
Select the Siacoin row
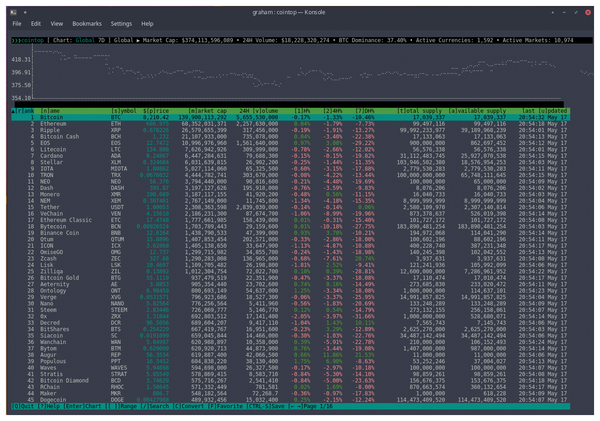pos(291,336)
